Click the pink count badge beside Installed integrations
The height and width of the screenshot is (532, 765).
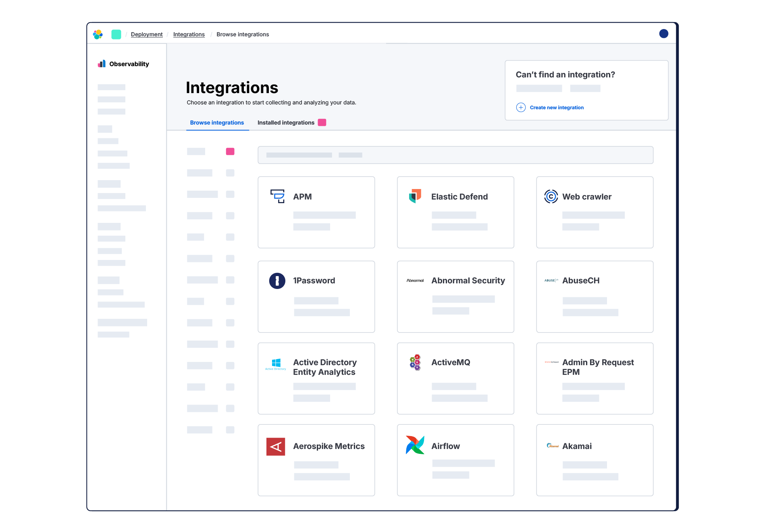click(322, 123)
